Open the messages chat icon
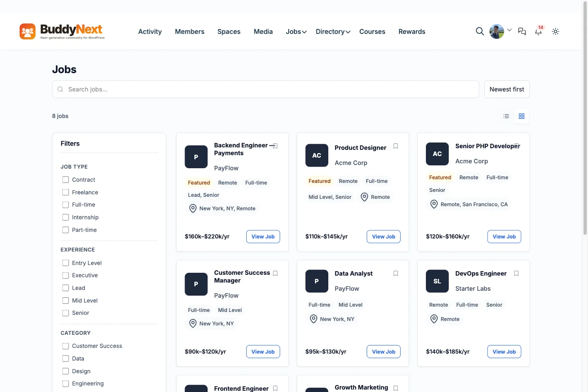The image size is (588, 392). pyautogui.click(x=522, y=31)
